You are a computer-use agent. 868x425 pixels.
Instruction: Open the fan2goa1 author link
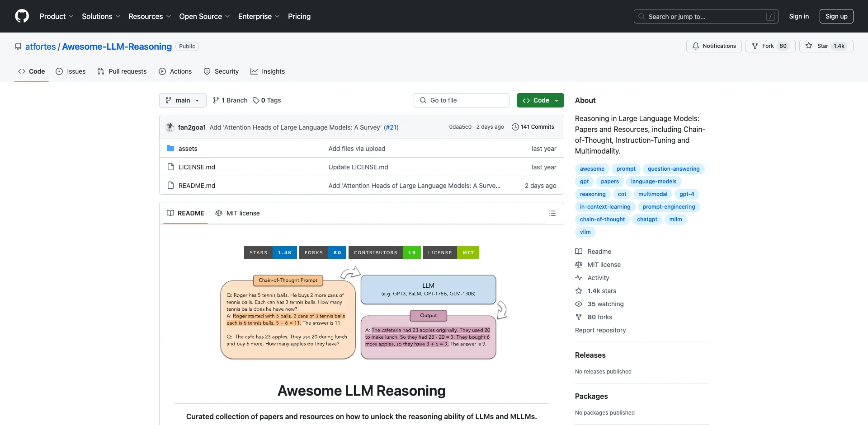192,127
